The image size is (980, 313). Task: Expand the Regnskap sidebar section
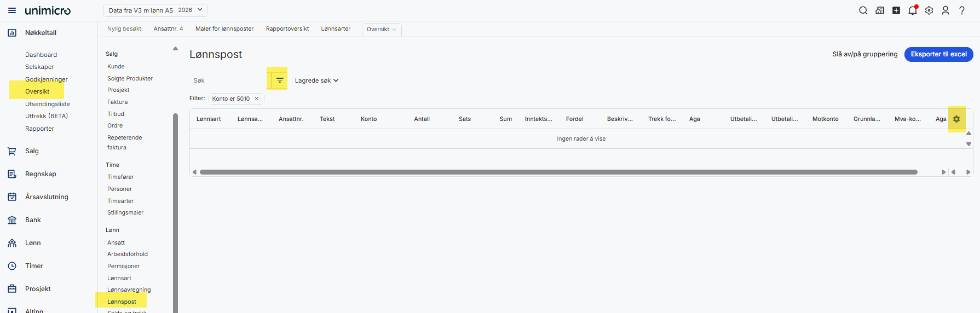pos(41,174)
